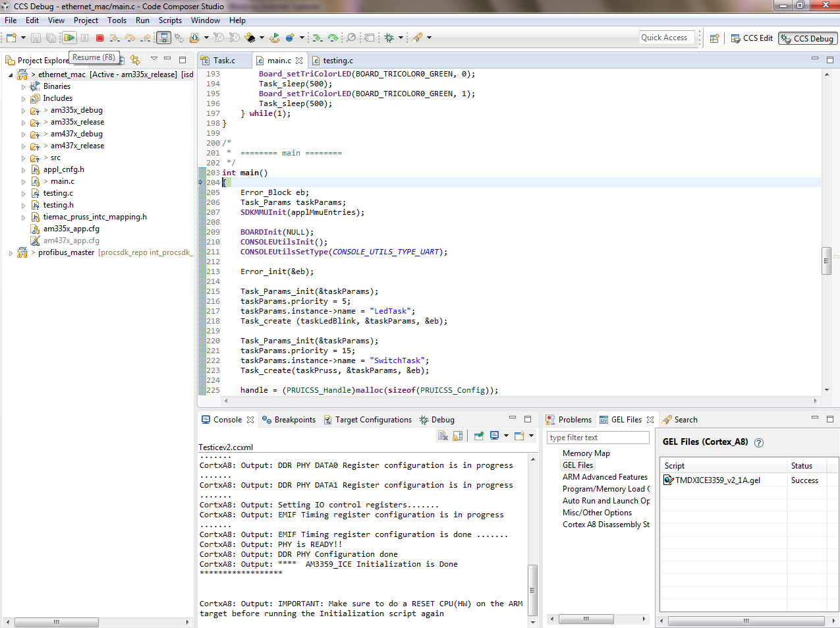Click the Debug bug icon in toolbar

tap(388, 38)
